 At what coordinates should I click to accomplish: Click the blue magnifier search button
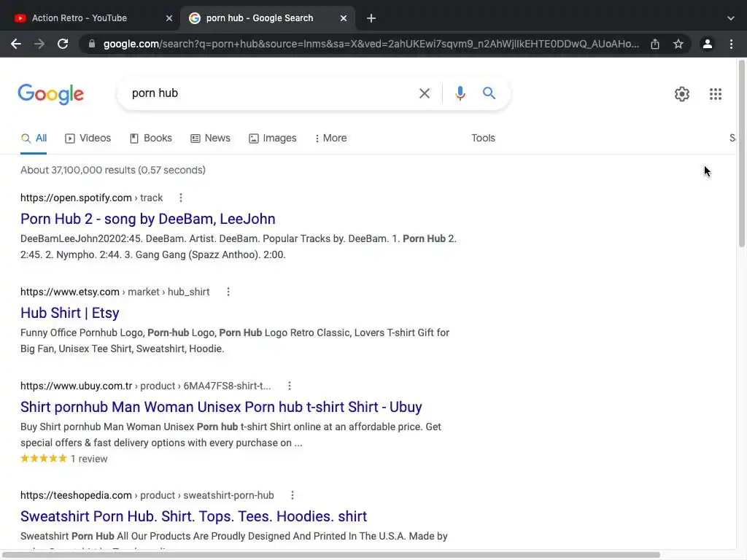(x=489, y=93)
